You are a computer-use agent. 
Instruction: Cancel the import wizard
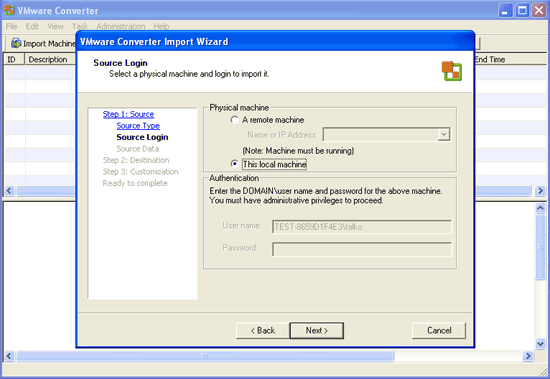tap(439, 331)
